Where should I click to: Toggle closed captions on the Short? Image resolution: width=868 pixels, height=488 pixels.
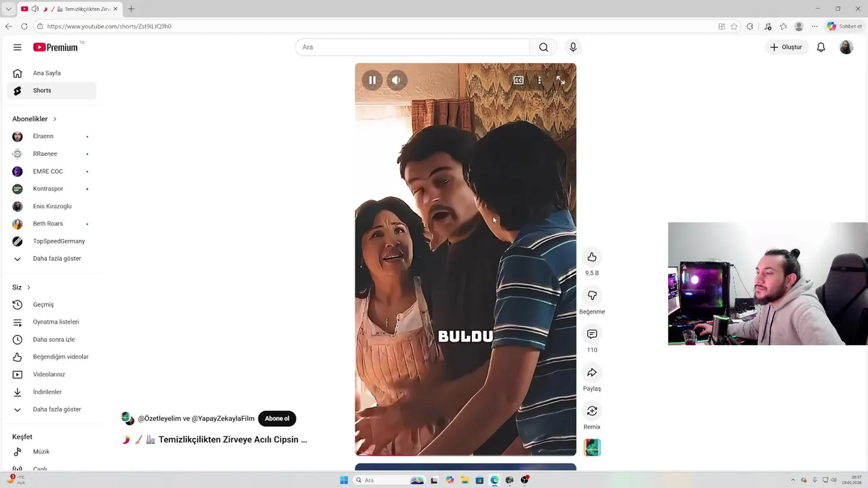(x=518, y=80)
